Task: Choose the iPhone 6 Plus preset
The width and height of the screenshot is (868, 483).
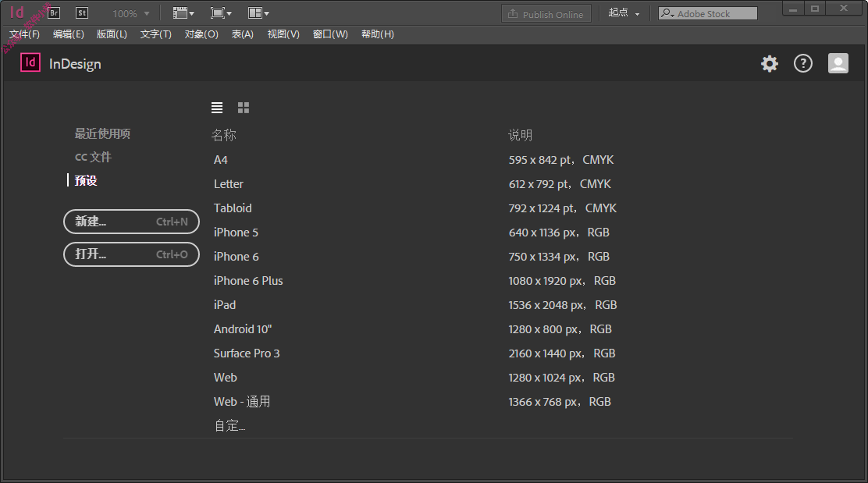Action: 248,281
